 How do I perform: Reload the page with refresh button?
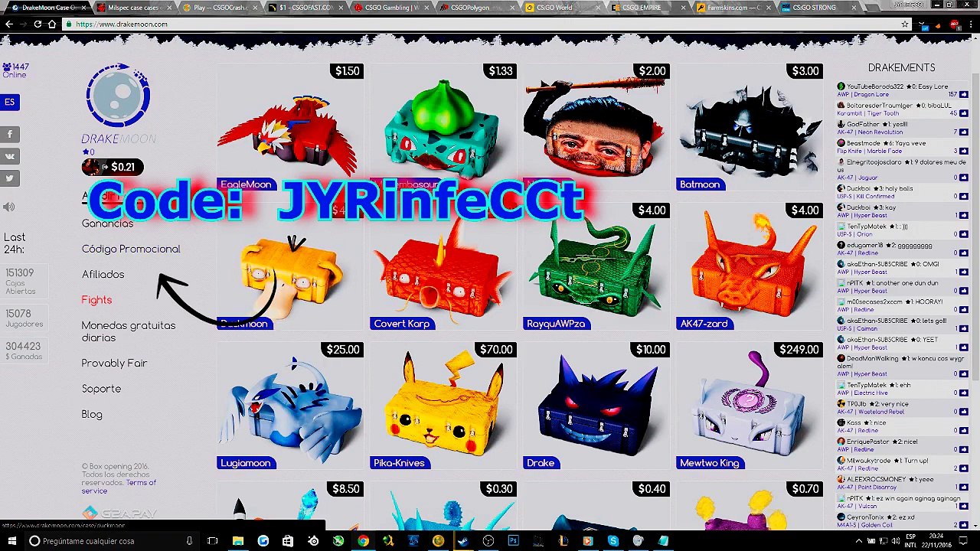pyautogui.click(x=38, y=24)
